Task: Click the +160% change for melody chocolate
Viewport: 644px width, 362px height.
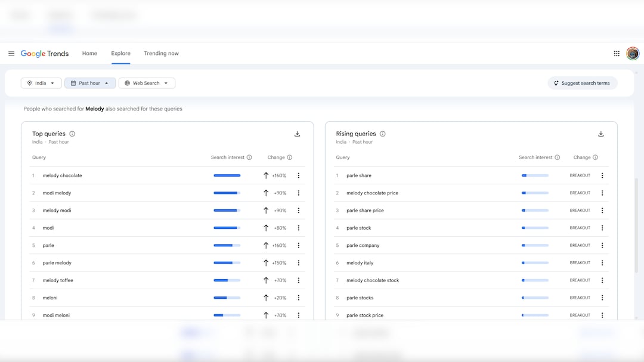Action: (279, 175)
